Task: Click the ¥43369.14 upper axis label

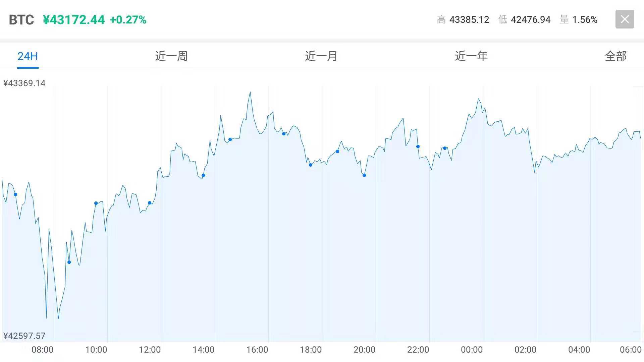Action: point(24,83)
